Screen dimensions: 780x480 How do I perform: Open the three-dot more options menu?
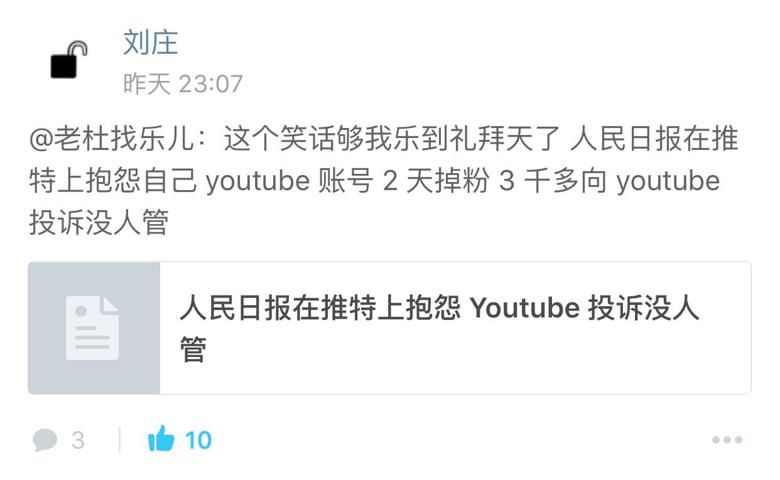click(x=727, y=440)
